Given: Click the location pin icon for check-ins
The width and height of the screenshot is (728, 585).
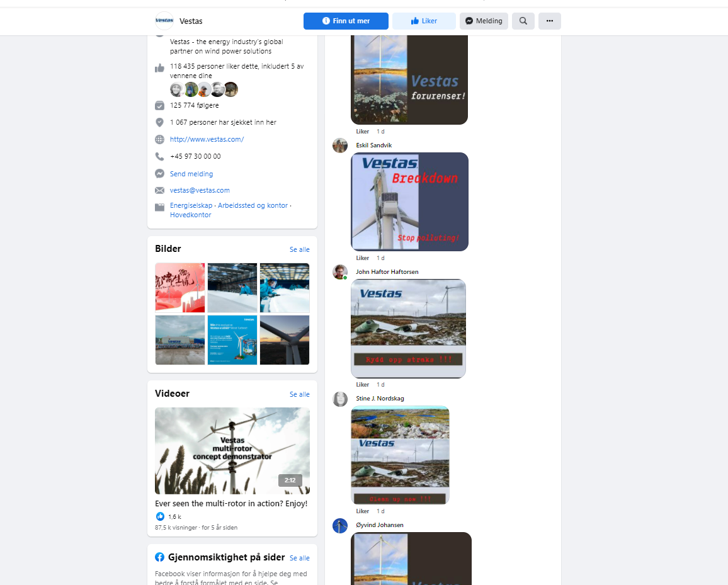Looking at the screenshot, I should point(159,122).
